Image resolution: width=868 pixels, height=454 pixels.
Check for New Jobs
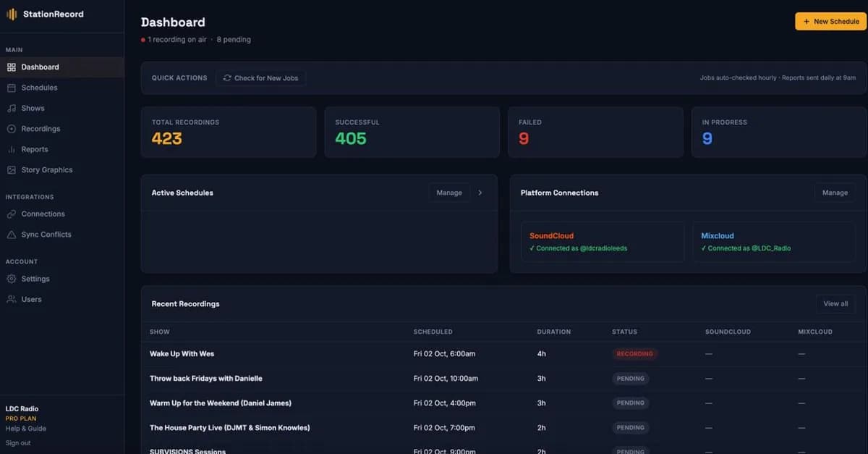(260, 78)
